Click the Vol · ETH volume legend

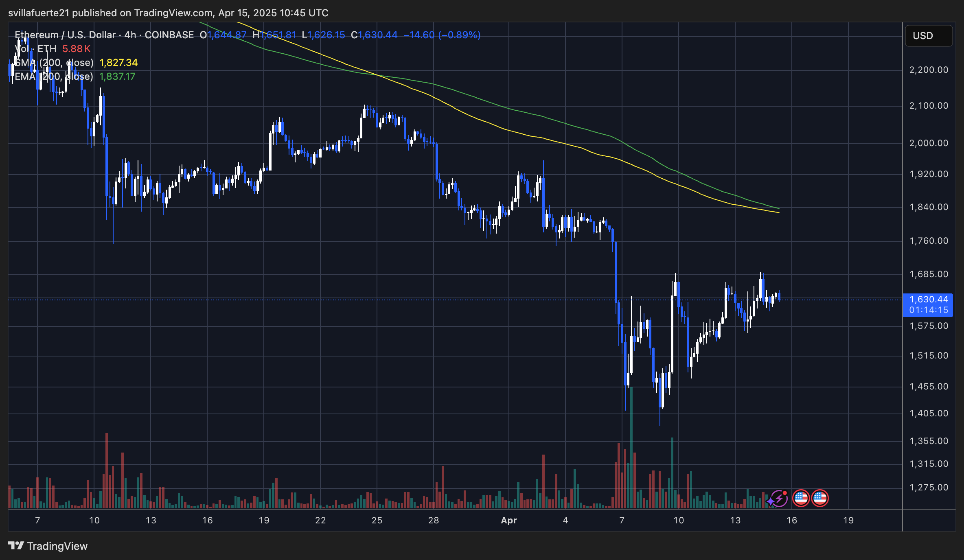[36, 49]
